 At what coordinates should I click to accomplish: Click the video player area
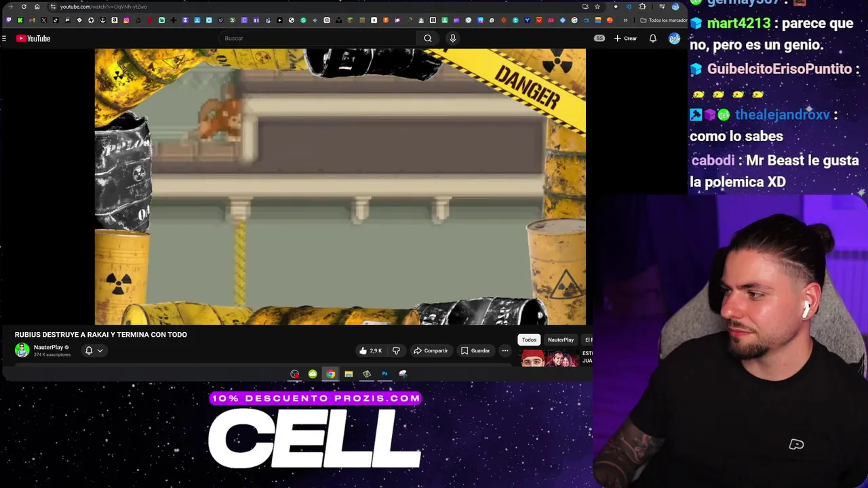340,186
